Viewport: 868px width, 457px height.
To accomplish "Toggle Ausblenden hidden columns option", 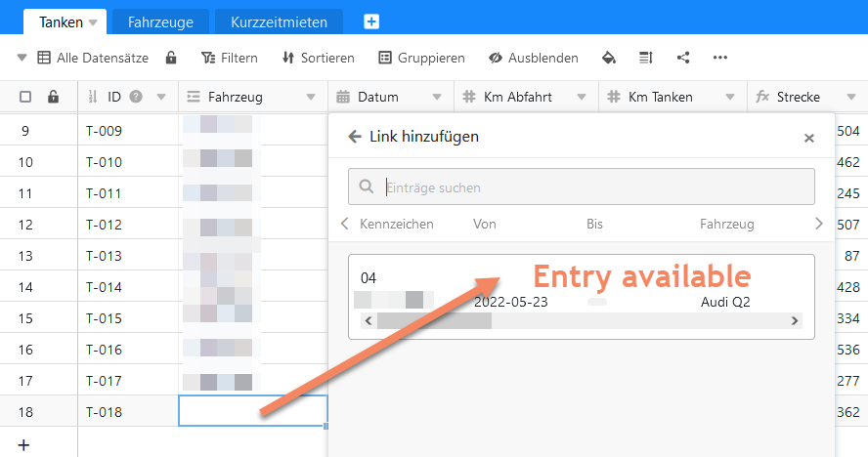I will (533, 58).
